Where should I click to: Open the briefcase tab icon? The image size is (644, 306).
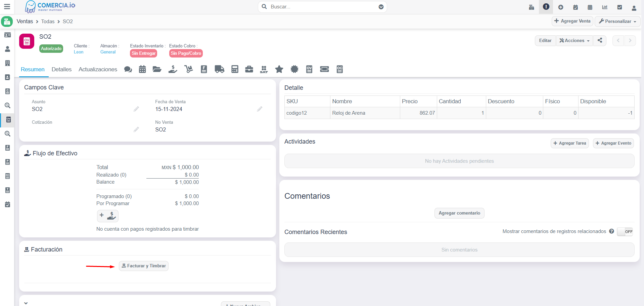point(249,69)
